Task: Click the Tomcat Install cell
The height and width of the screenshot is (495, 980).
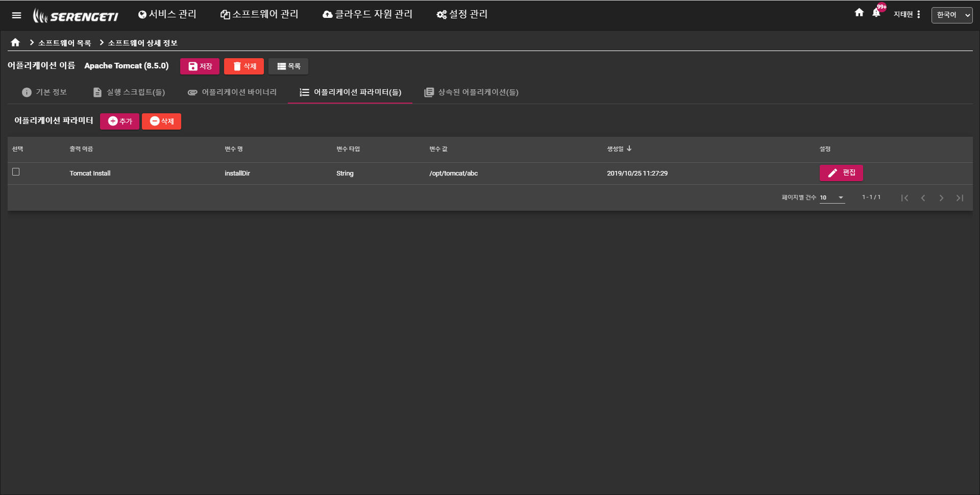Action: [x=90, y=174]
